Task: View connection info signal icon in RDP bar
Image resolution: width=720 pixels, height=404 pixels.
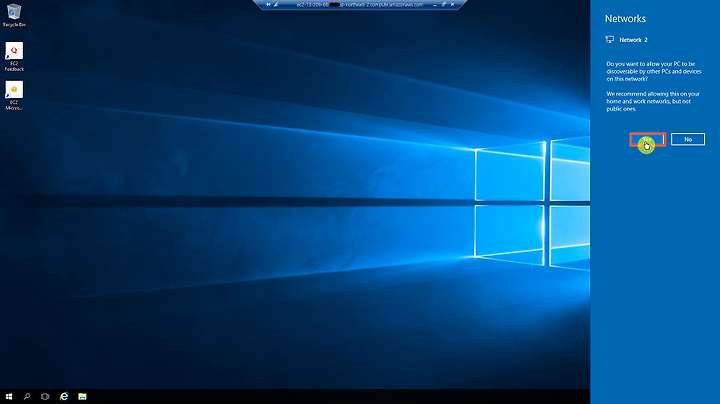Action: [x=276, y=4]
